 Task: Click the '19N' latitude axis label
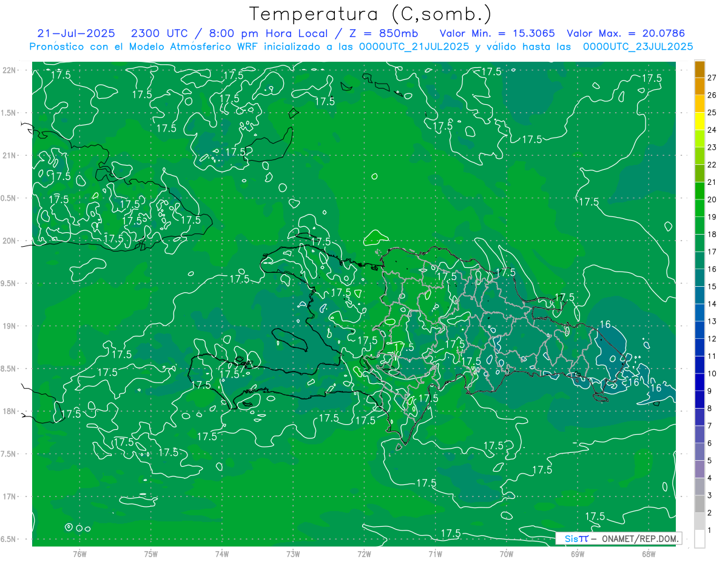tap(10, 326)
